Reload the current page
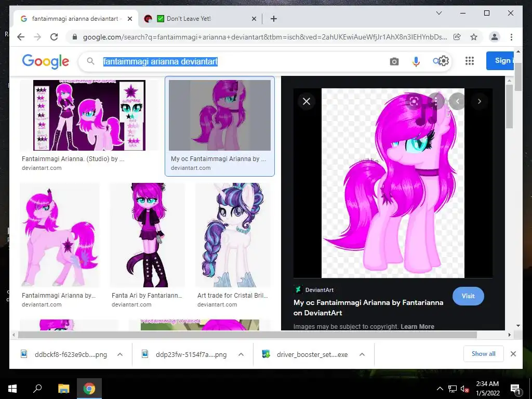The height and width of the screenshot is (399, 532). click(54, 37)
